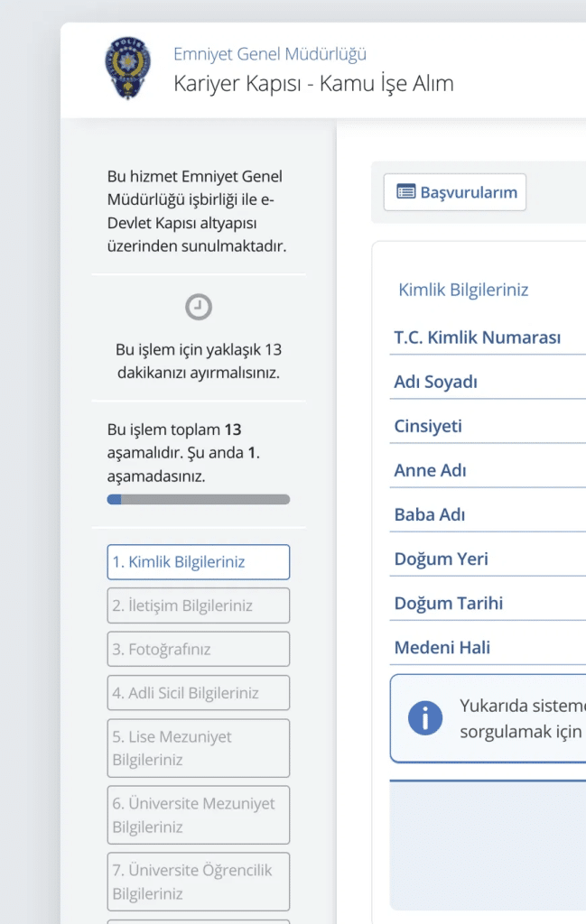Image resolution: width=586 pixels, height=924 pixels.
Task: Click the Medeni Hali label
Action: click(442, 648)
